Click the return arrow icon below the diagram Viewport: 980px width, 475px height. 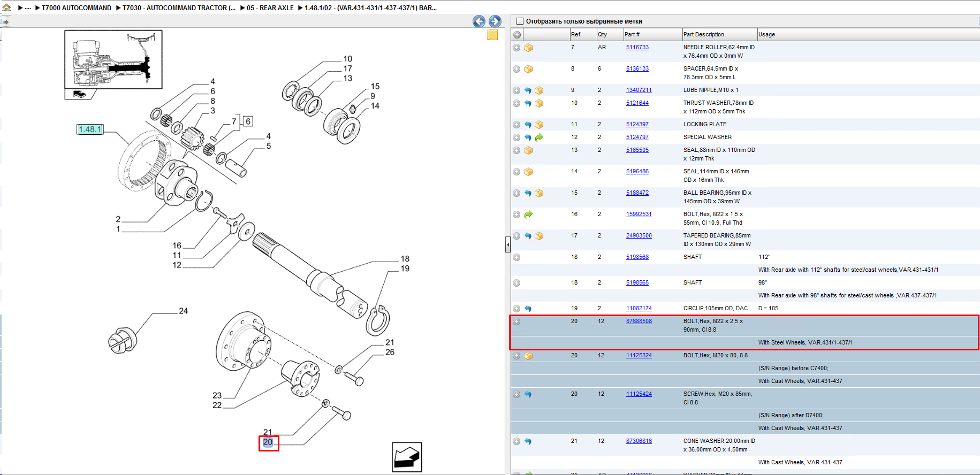pyautogui.click(x=407, y=457)
